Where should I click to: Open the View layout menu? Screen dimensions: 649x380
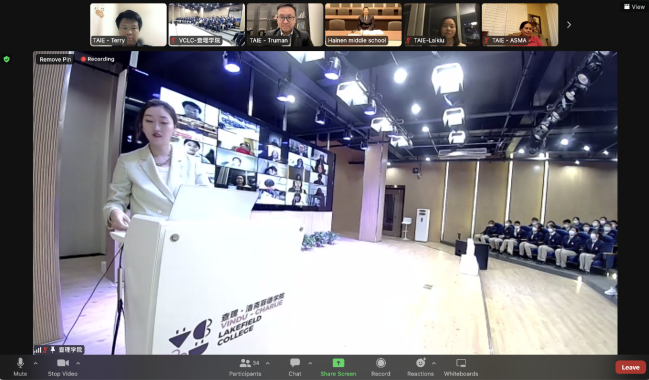[x=634, y=7]
